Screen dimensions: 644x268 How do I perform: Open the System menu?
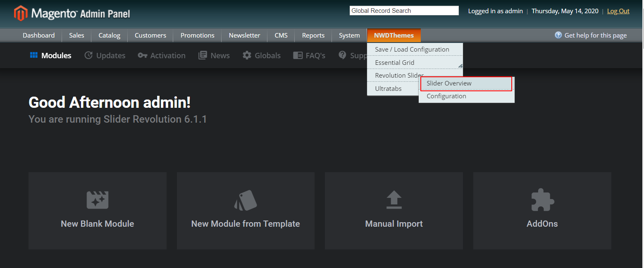(x=349, y=36)
